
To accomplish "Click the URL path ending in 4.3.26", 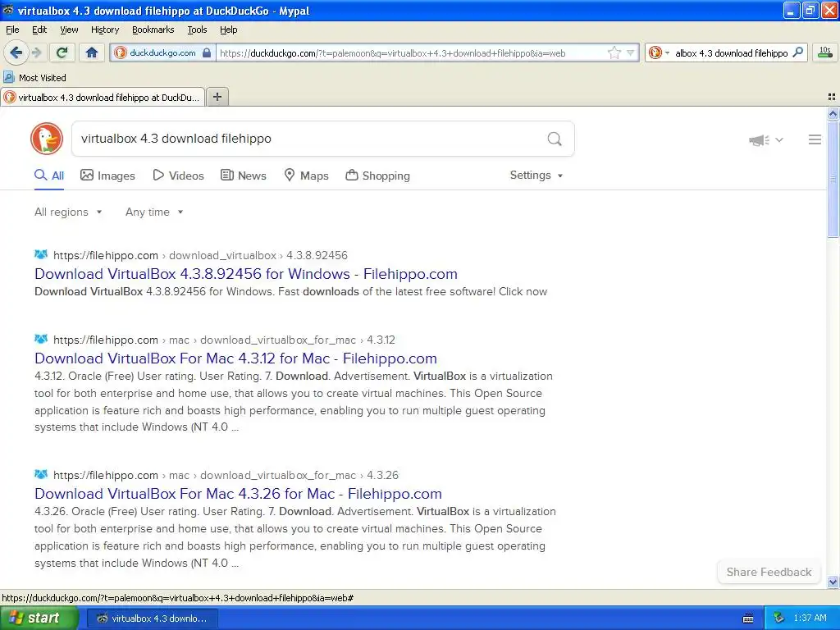I will point(226,476).
